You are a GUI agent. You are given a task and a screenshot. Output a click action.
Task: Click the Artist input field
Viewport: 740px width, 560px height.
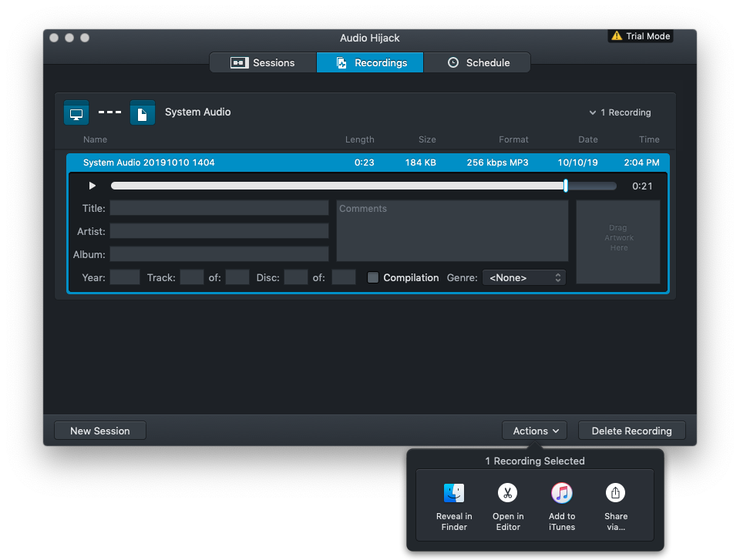click(x=219, y=231)
